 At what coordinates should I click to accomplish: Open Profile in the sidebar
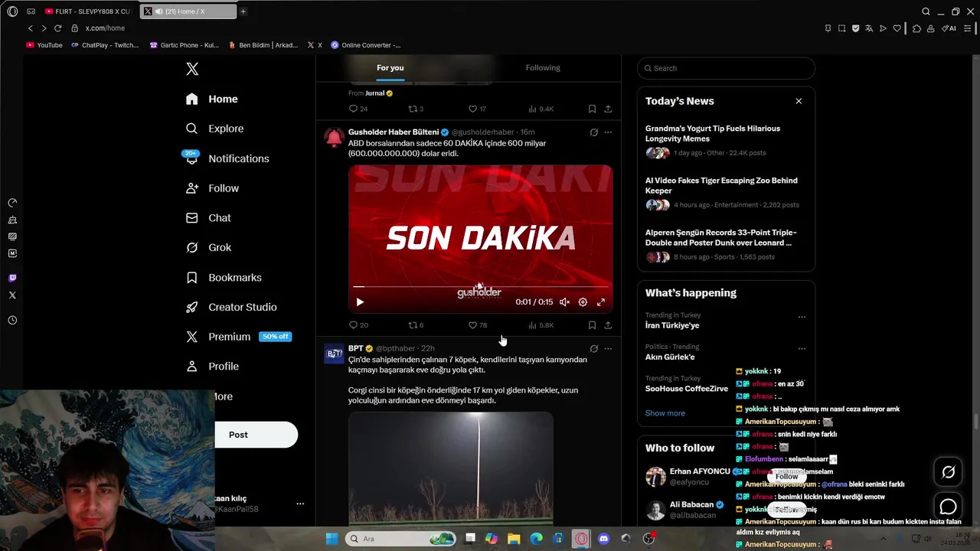[x=212, y=367]
